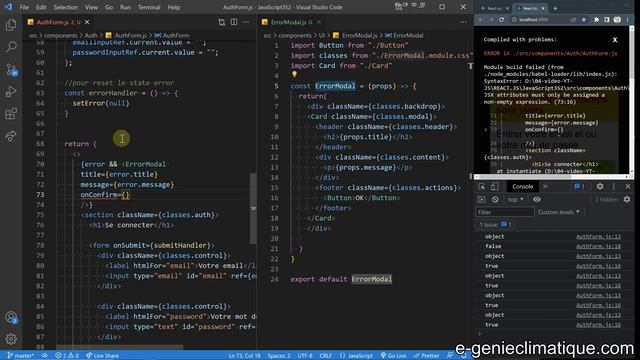Select the Console tab in DevTools
The width and height of the screenshot is (640, 360).
[522, 187]
